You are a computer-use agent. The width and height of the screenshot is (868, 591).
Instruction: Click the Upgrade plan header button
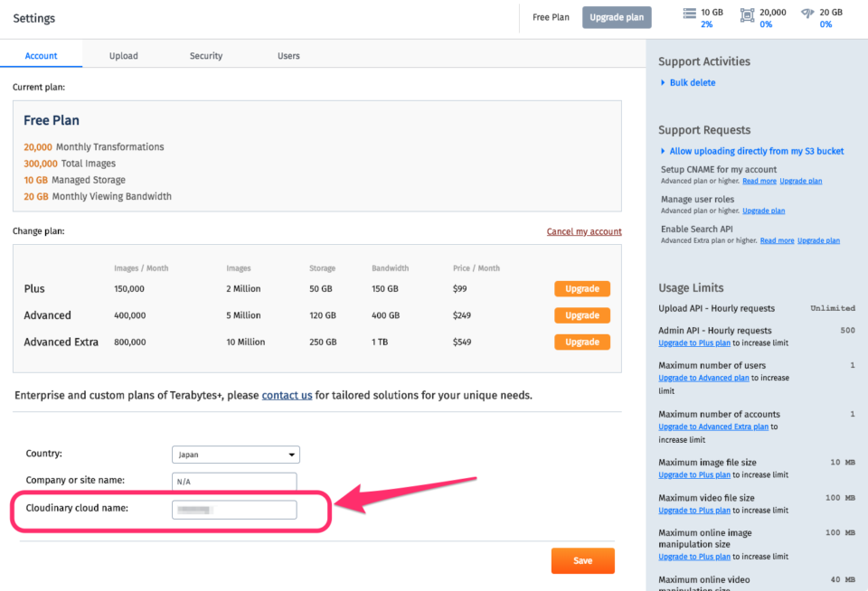(617, 17)
